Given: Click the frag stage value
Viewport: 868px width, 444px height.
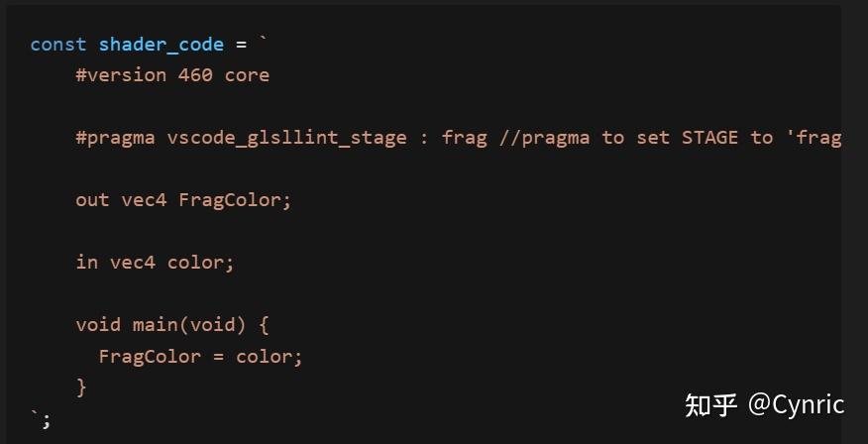Looking at the screenshot, I should 465,139.
